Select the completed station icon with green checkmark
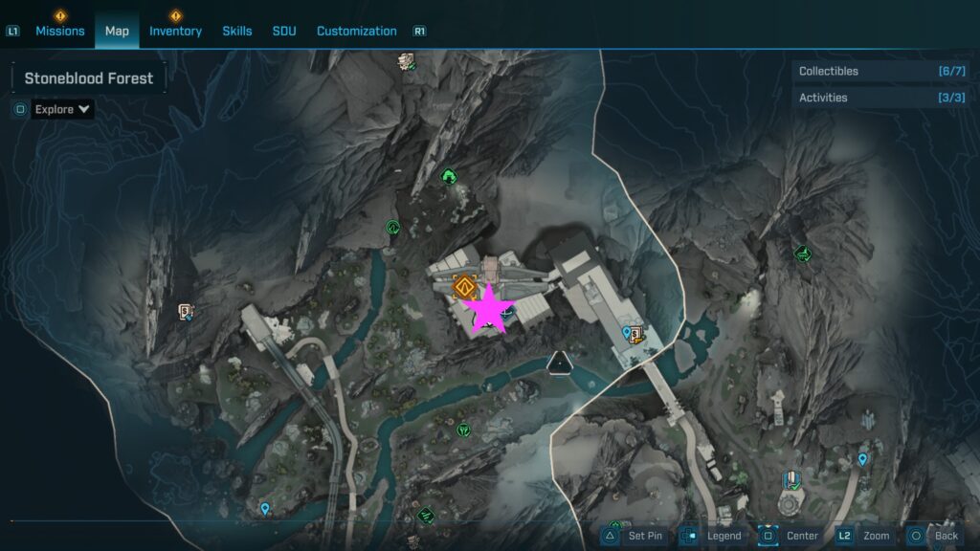The height and width of the screenshot is (551, 980). [x=791, y=480]
